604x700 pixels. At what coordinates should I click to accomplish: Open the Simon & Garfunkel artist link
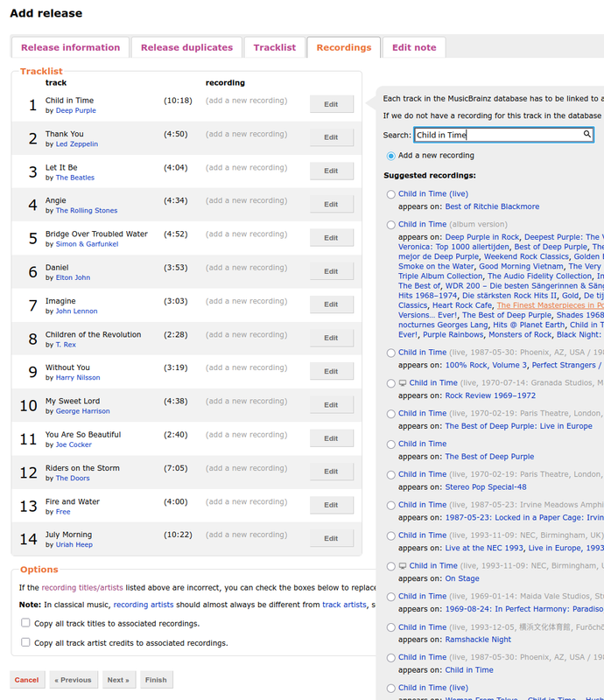point(88,244)
